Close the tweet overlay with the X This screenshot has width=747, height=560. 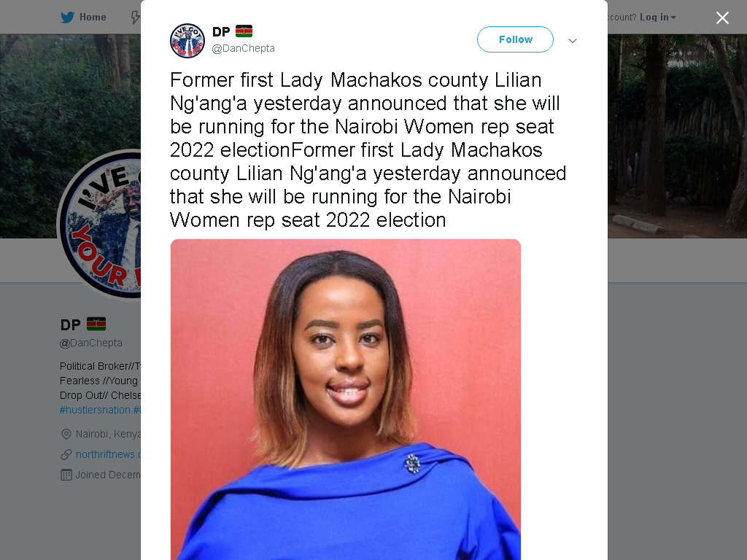722,17
